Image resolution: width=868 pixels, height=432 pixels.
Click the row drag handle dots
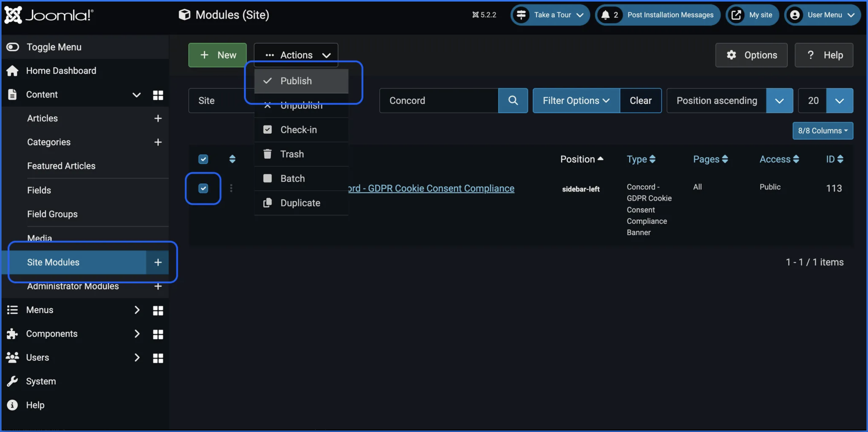click(231, 188)
